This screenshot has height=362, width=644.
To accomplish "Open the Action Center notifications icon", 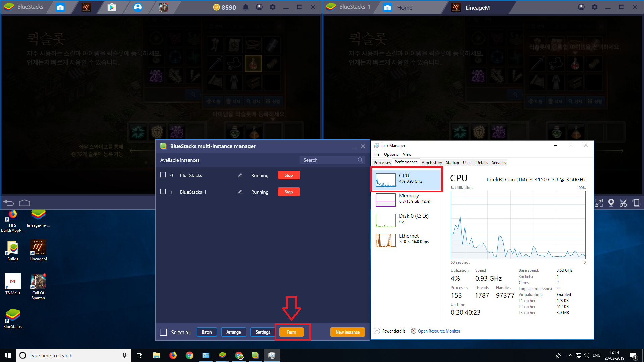I will point(634,356).
